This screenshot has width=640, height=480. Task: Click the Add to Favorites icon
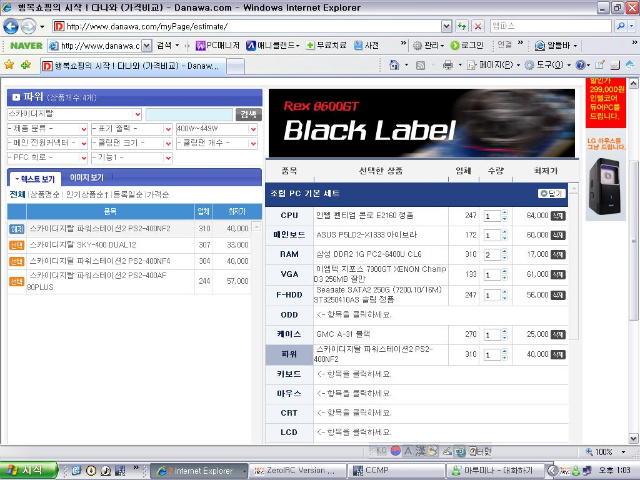(x=26, y=64)
